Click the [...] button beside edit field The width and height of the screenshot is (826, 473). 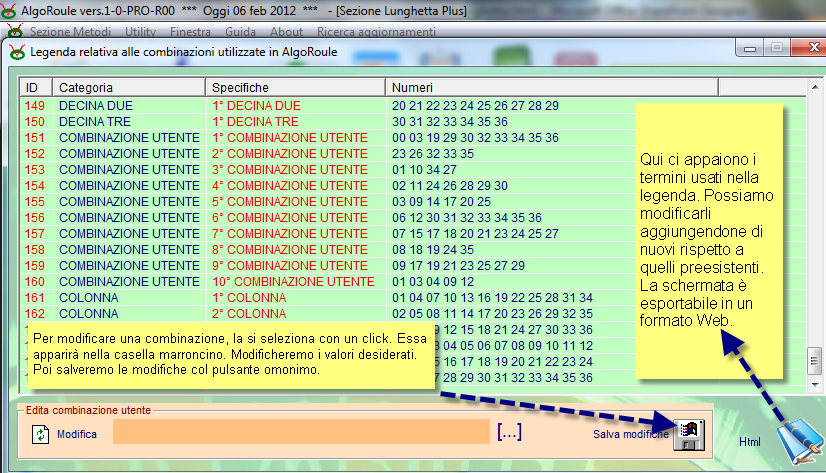(x=509, y=432)
